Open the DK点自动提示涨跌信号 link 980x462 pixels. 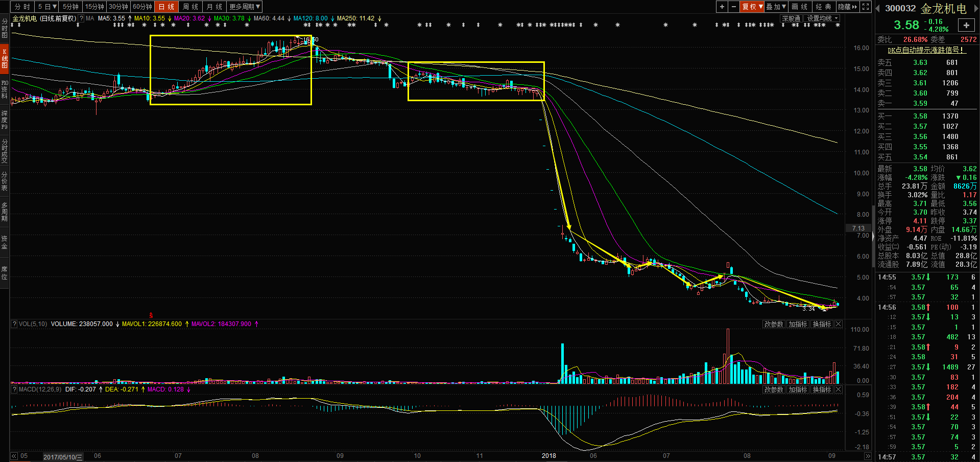tap(925, 50)
